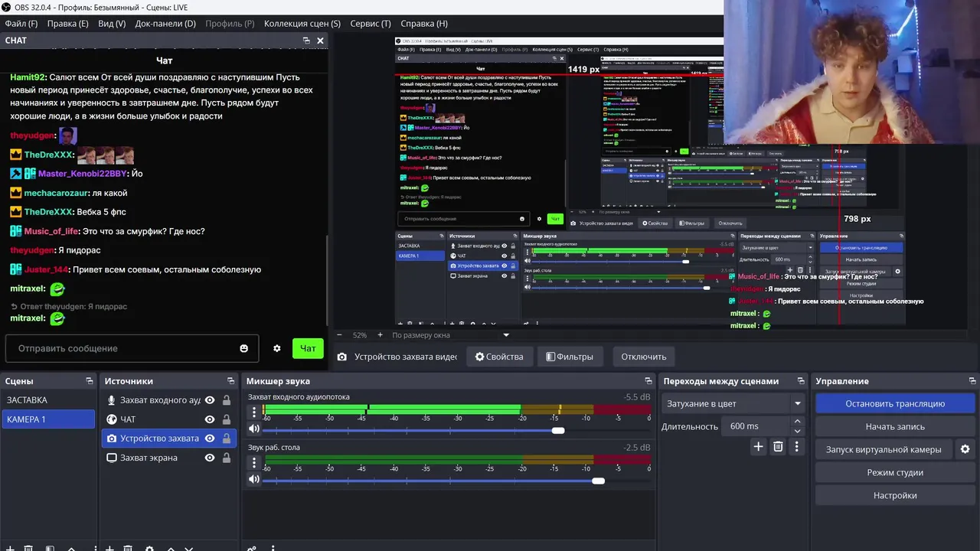Screen dimensions: 980x551
Task: Open the Затухание в цвет transition dropdown
Action: [733, 403]
